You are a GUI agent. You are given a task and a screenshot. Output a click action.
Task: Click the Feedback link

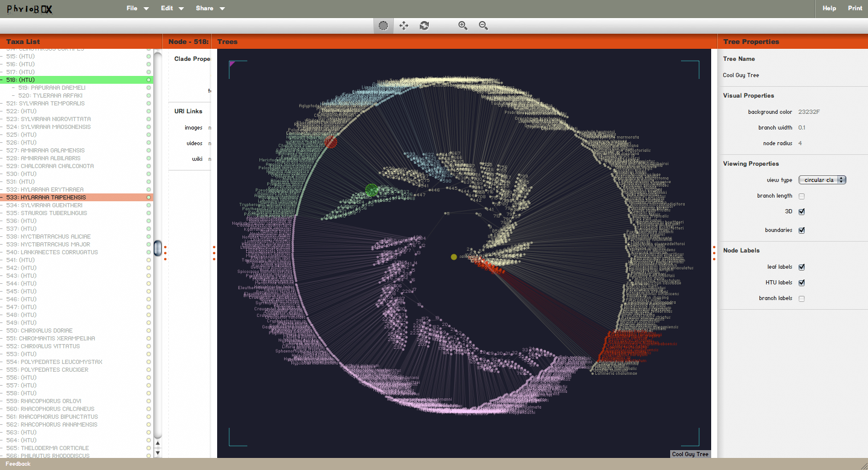click(x=18, y=464)
